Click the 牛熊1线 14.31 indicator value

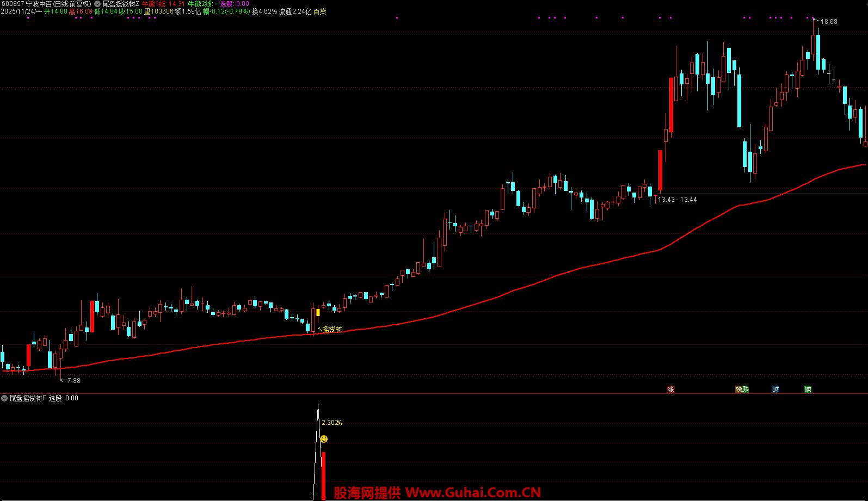click(163, 4)
